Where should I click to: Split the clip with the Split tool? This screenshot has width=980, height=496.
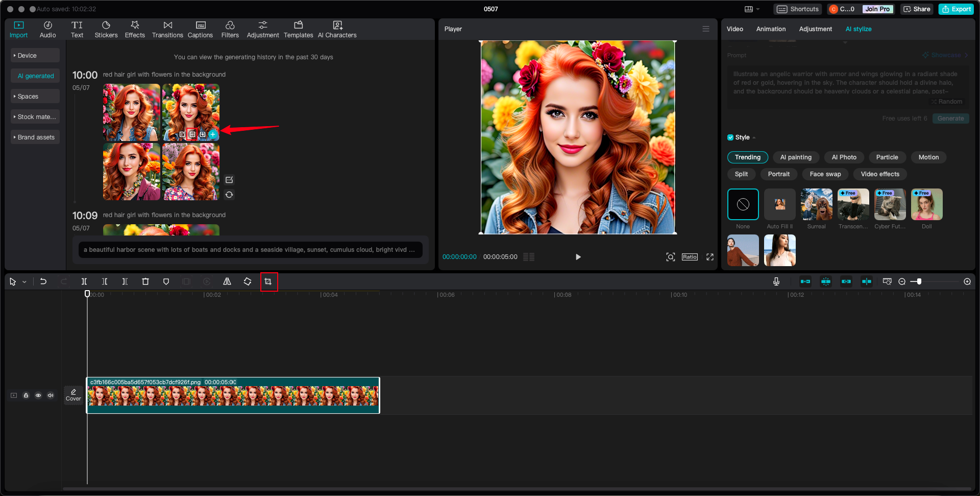84,281
